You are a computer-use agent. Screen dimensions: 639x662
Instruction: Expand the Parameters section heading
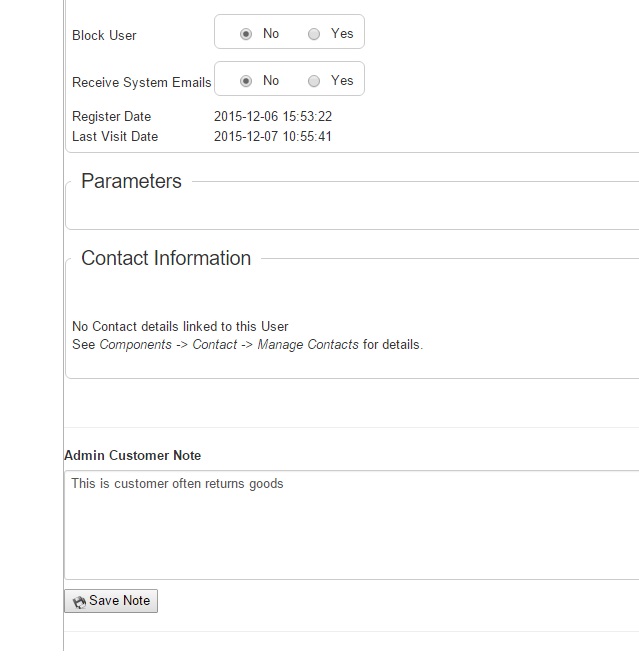click(x=131, y=181)
